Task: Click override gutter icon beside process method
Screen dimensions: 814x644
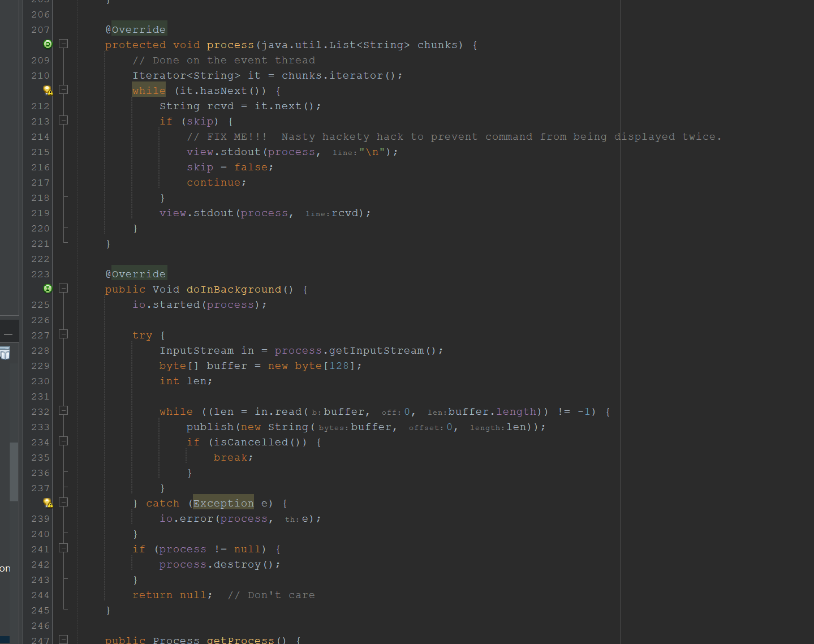Action: pos(48,44)
